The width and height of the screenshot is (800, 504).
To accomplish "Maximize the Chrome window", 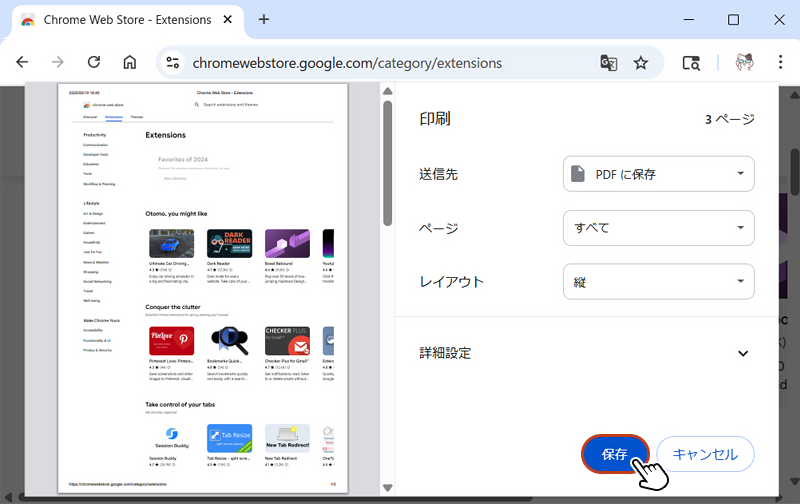I will pos(733,19).
